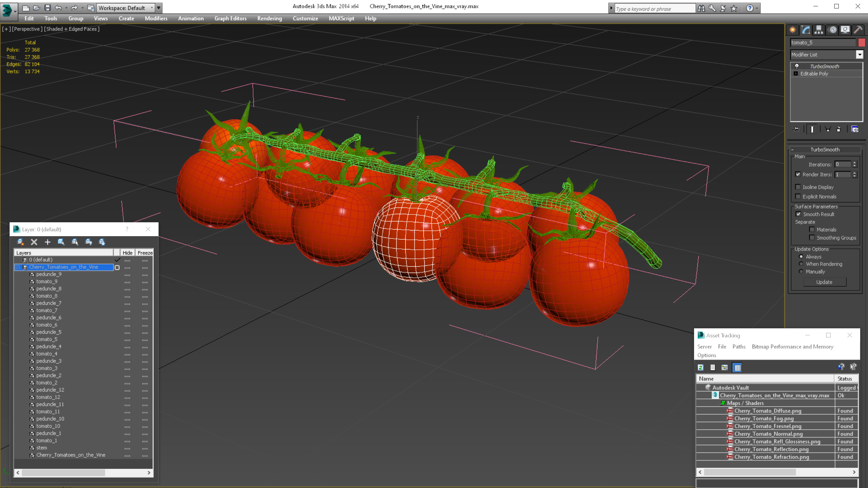Open the Motion command panel tab
Image resolution: width=868 pixels, height=488 pixels.
tap(832, 30)
